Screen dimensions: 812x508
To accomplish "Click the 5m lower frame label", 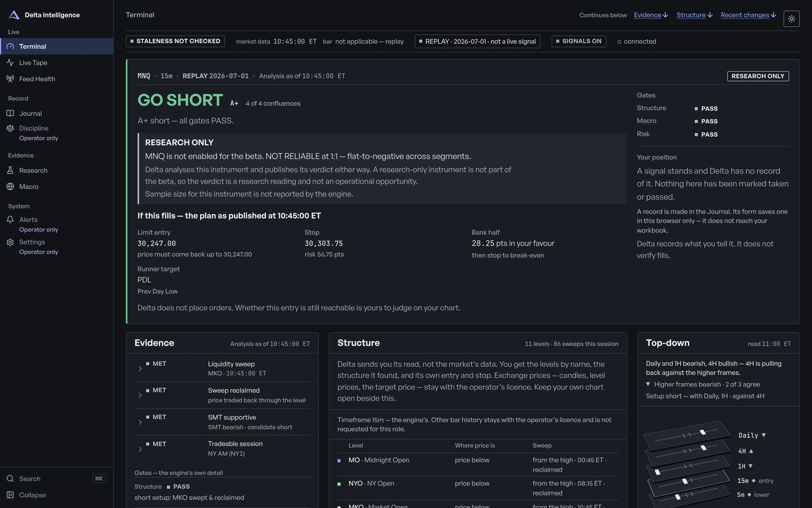I will (753, 495).
